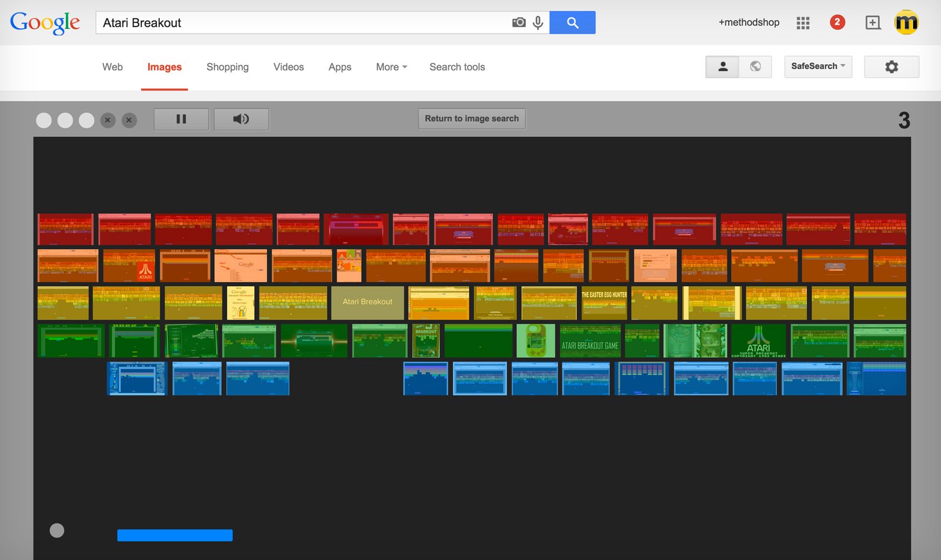Click the green handheld console brick
The height and width of the screenshot is (560, 941).
[536, 341]
